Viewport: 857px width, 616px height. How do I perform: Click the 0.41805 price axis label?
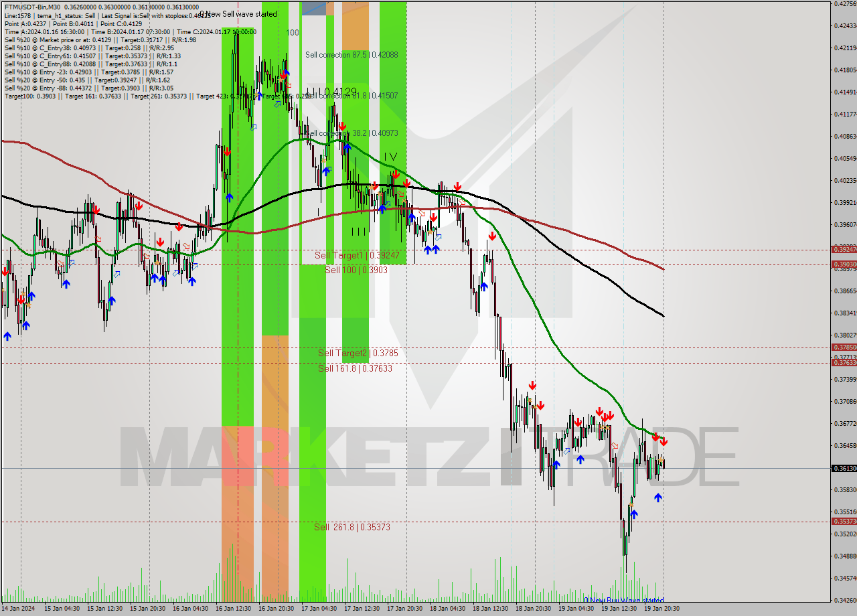pos(845,70)
